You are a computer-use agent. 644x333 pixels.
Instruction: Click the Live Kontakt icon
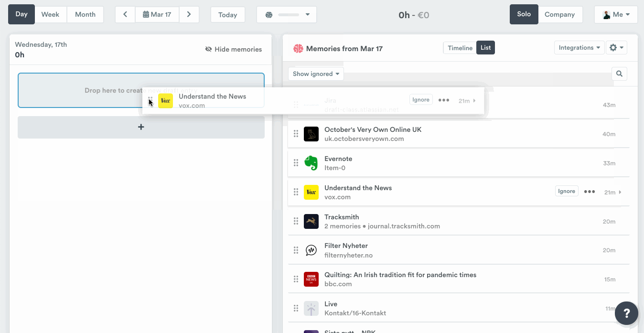click(x=311, y=308)
